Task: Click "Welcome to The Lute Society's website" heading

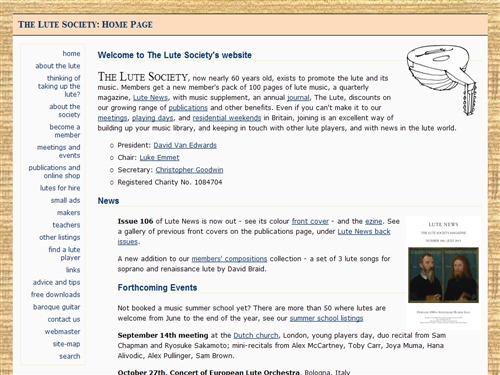Action: [x=175, y=55]
